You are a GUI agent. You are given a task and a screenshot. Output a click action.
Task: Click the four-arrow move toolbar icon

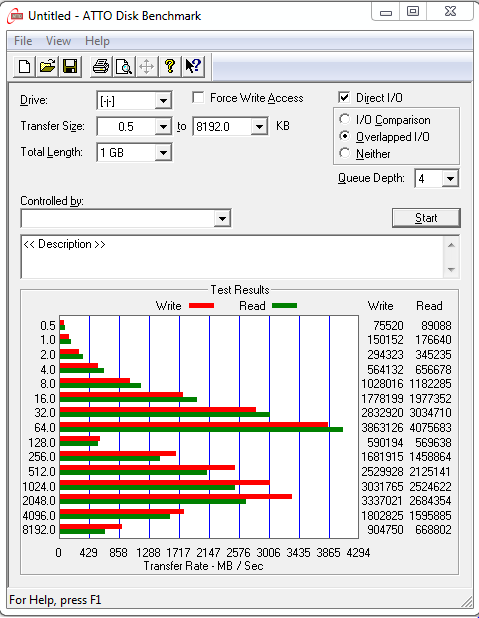(x=147, y=66)
